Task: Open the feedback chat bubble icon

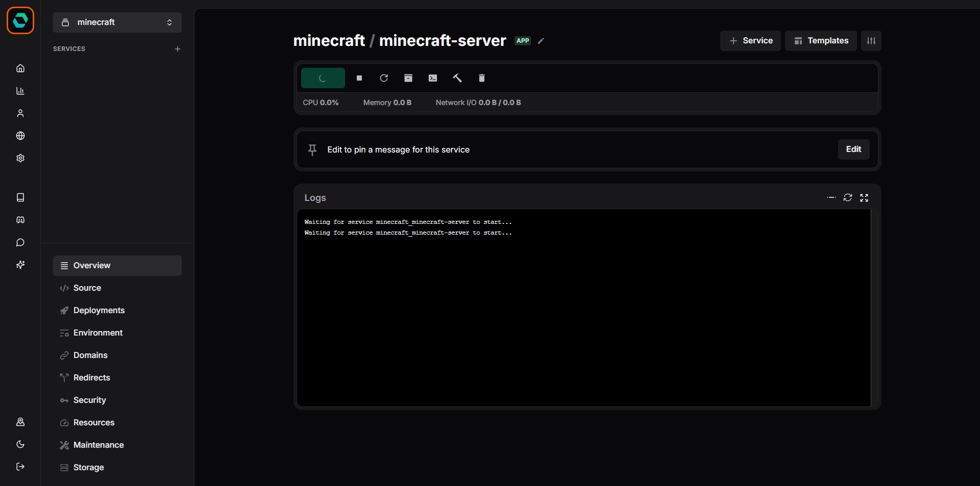Action: (20, 242)
